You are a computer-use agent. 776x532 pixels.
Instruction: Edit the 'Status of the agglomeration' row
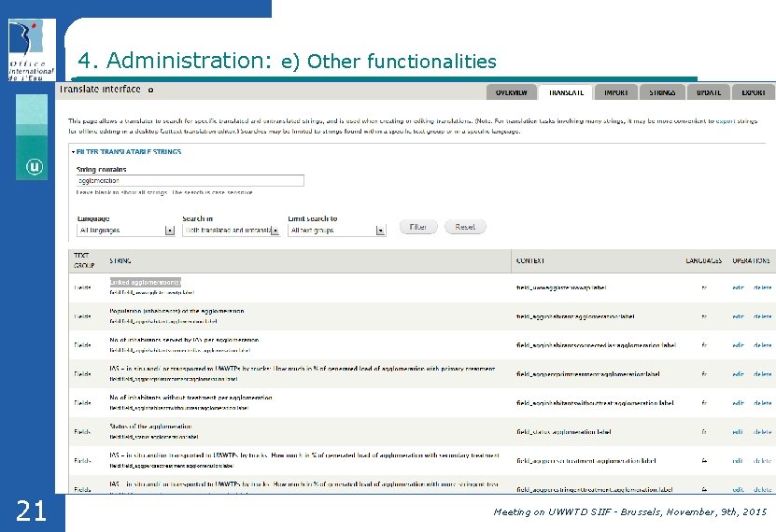pyautogui.click(x=738, y=431)
